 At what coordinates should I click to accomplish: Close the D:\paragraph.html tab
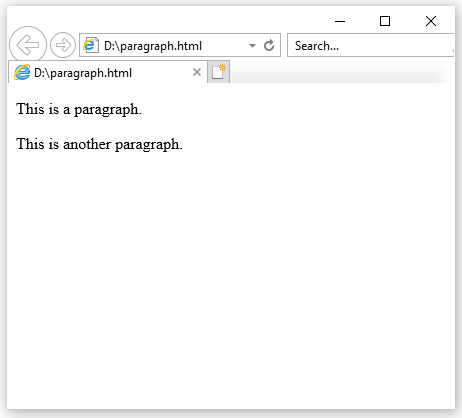pos(197,72)
